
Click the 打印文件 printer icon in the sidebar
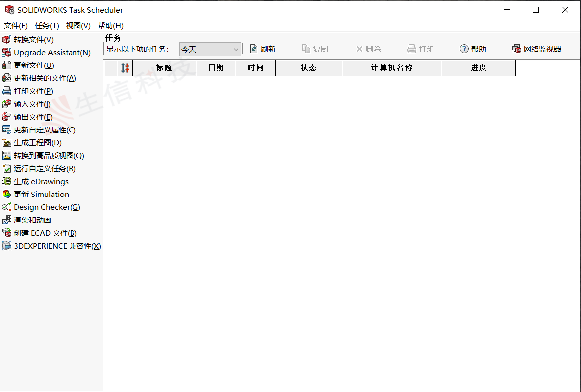pos(6,91)
